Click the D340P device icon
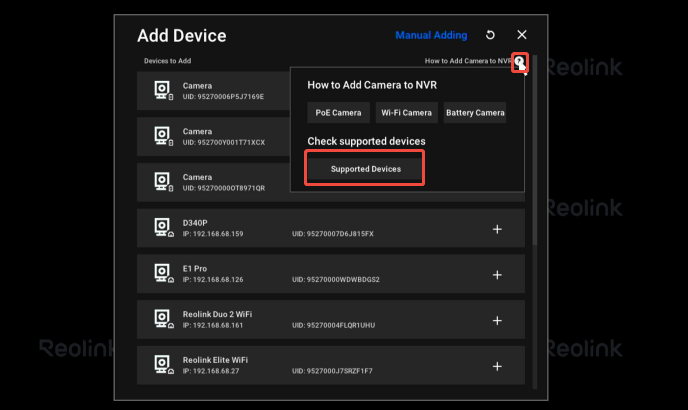This screenshot has height=410, width=688. click(164, 227)
